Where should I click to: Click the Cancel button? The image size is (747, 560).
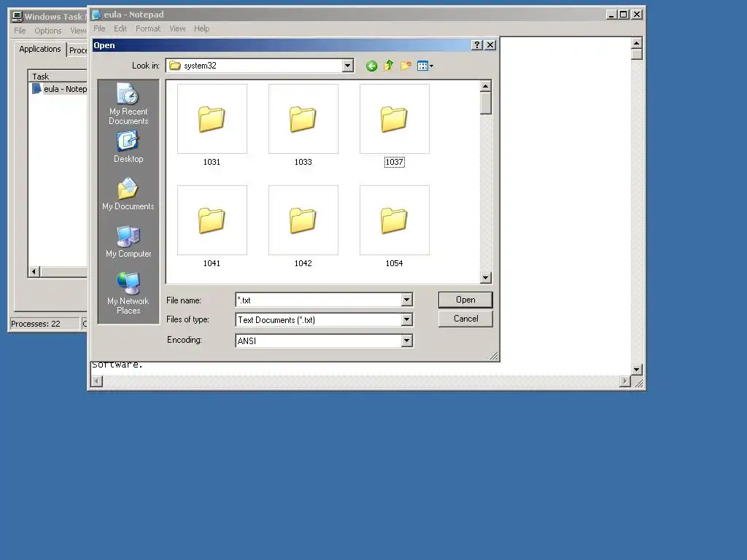[465, 319]
